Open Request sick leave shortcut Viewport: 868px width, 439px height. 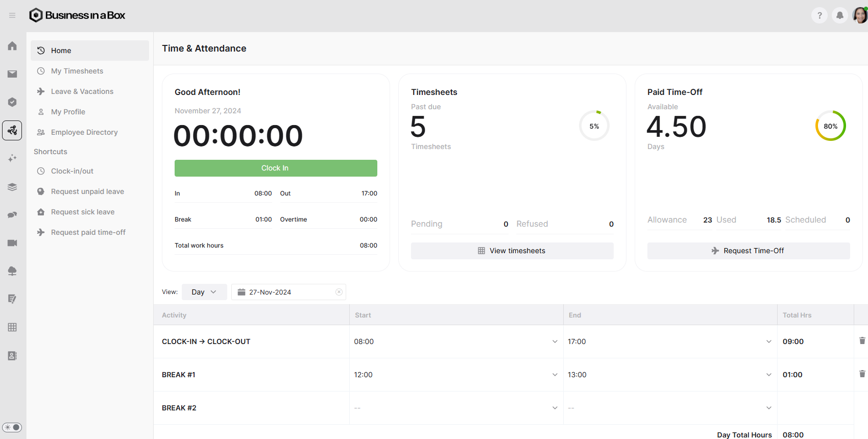(x=90, y=212)
